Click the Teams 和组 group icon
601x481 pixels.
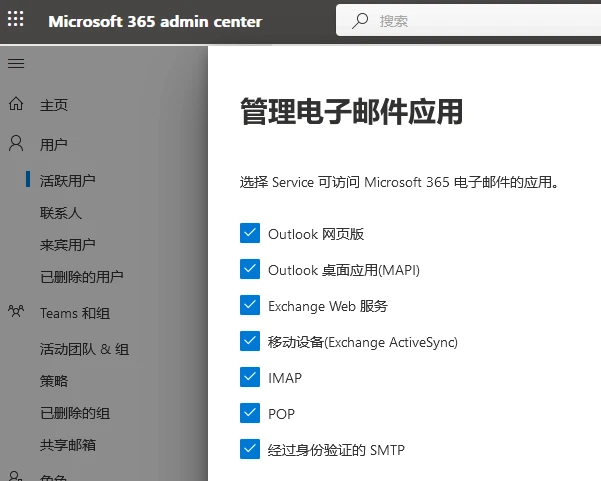(16, 311)
